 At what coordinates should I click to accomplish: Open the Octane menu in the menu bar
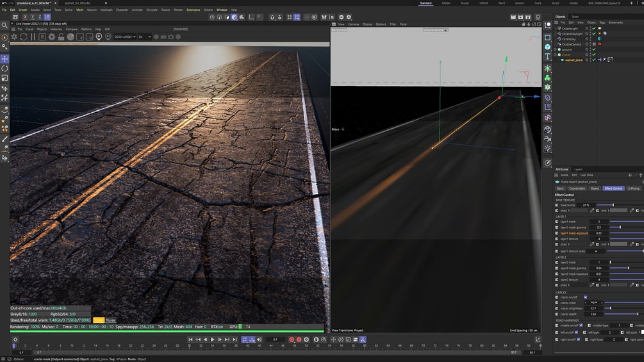[x=208, y=10]
